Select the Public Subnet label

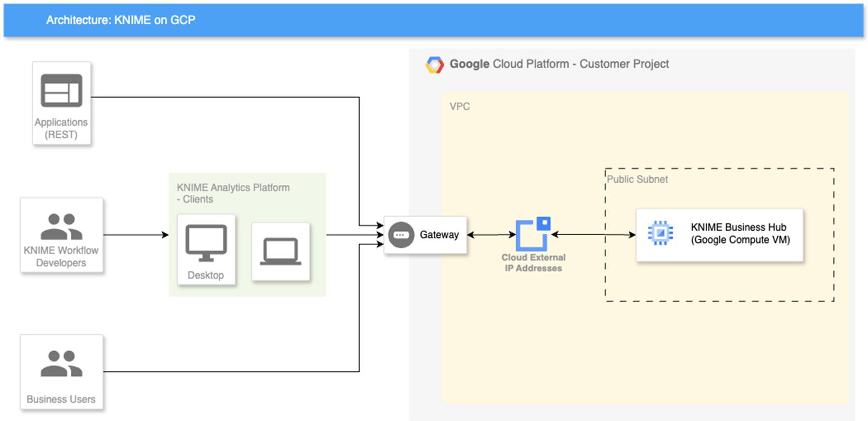[x=637, y=180]
